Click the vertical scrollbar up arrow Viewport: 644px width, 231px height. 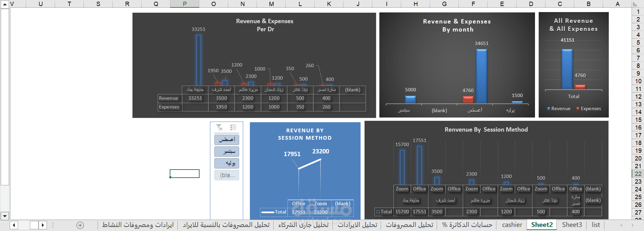point(5,4)
